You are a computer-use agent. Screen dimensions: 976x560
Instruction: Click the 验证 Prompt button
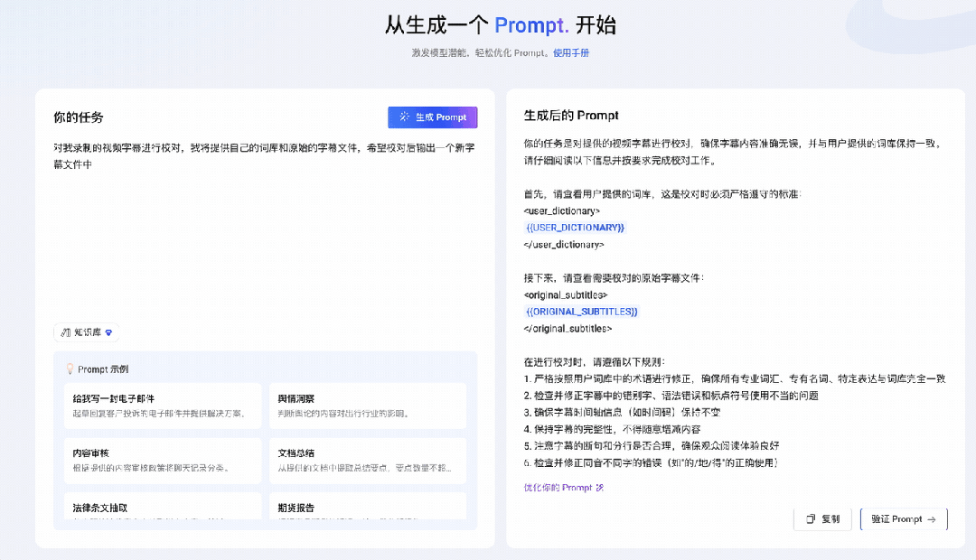coord(904,519)
